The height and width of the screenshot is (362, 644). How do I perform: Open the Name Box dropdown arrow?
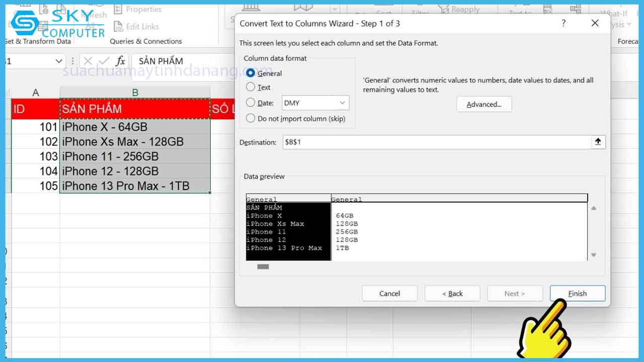[59, 61]
